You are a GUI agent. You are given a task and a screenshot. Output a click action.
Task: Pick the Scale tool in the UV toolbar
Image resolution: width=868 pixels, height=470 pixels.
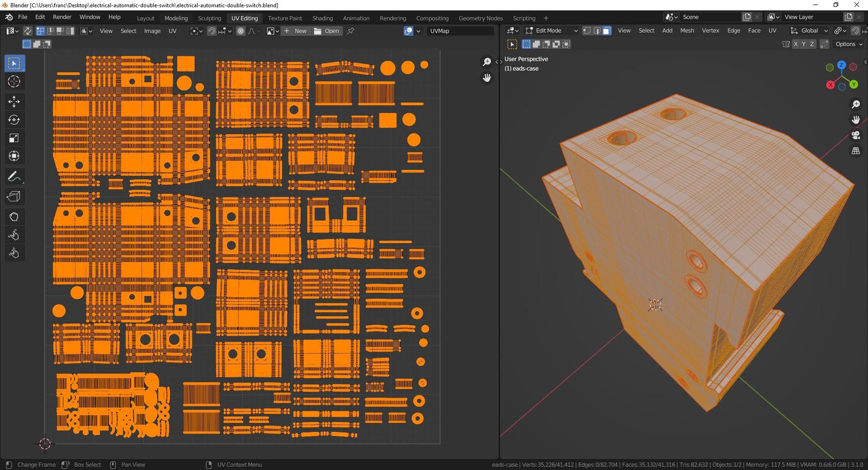click(14, 138)
